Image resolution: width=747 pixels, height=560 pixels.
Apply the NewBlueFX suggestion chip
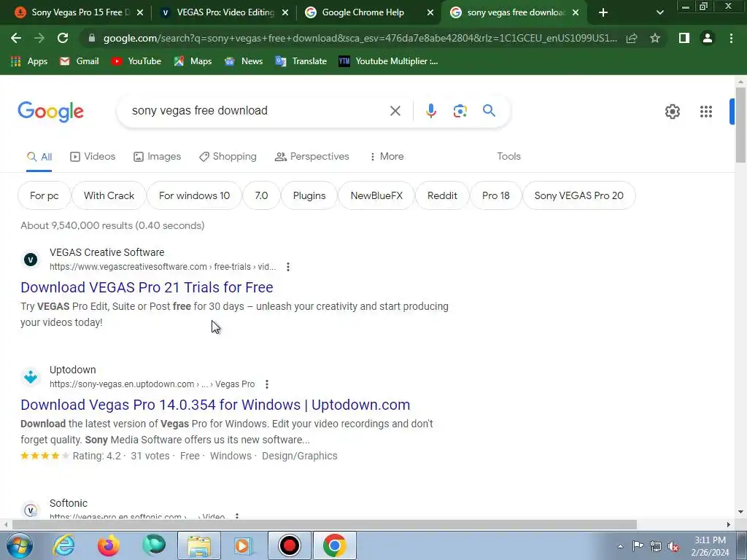point(376,195)
